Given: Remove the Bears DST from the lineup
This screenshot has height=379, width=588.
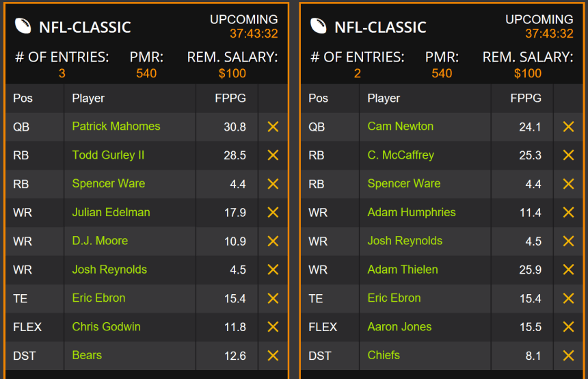Looking at the screenshot, I should tap(273, 356).
